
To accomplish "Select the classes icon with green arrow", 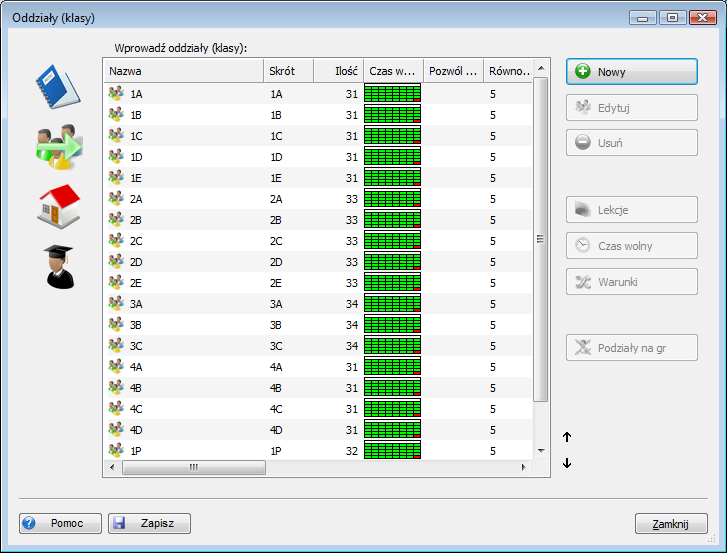I will tap(59, 147).
